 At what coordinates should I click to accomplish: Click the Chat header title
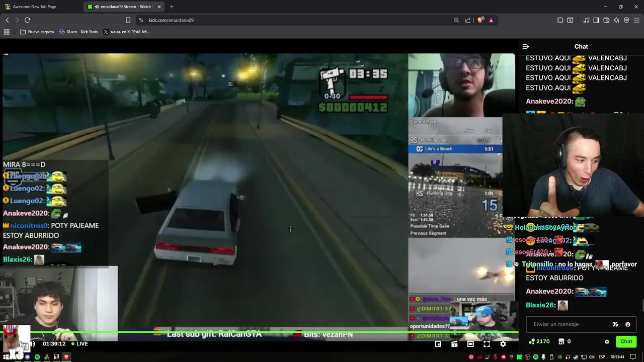(x=581, y=47)
